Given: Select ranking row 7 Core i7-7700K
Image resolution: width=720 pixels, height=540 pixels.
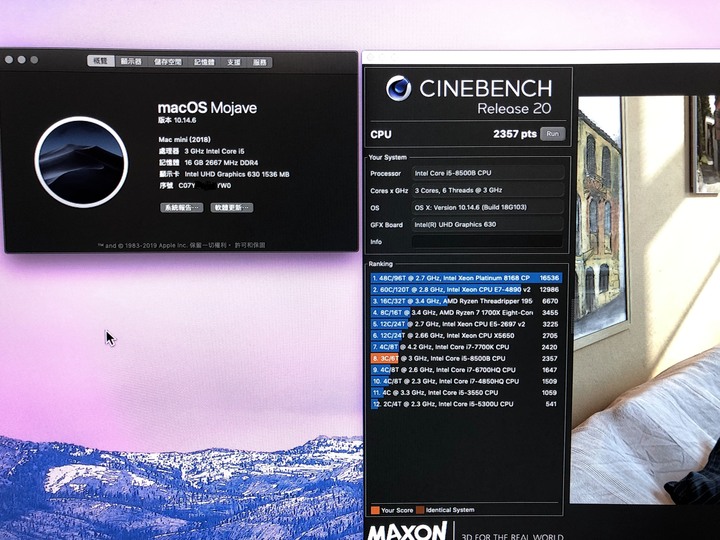Looking at the screenshot, I should pos(466,347).
